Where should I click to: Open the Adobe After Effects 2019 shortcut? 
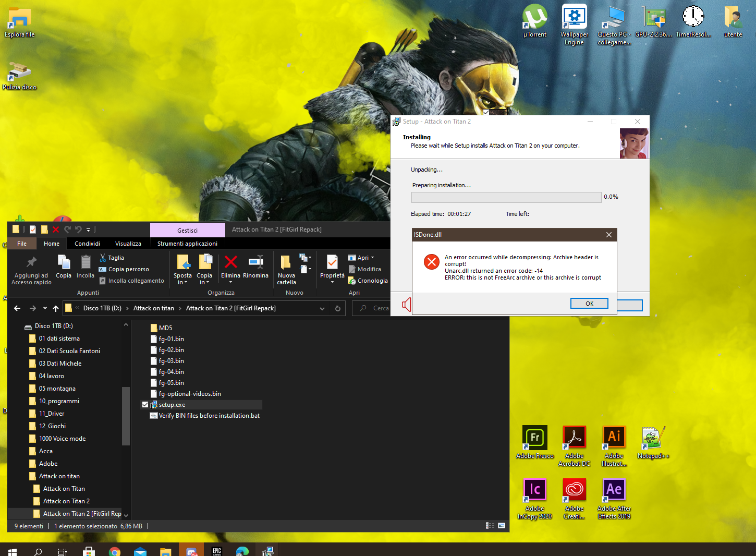pos(614,499)
